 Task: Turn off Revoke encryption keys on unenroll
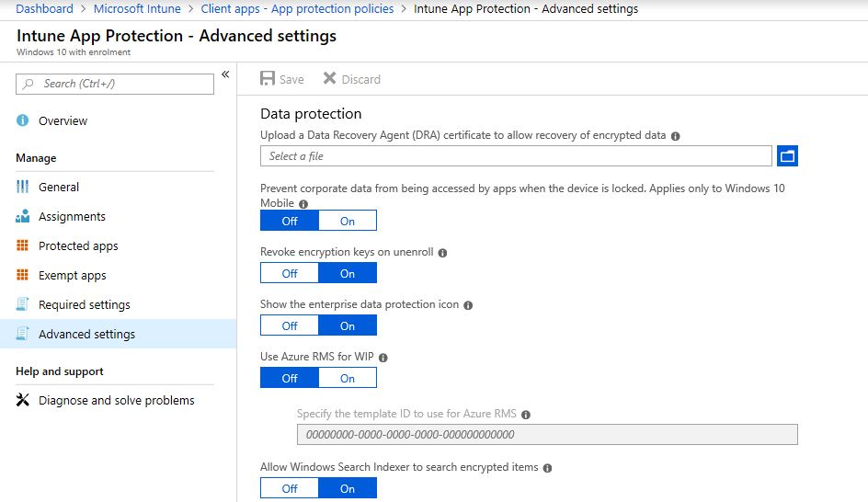pos(290,273)
